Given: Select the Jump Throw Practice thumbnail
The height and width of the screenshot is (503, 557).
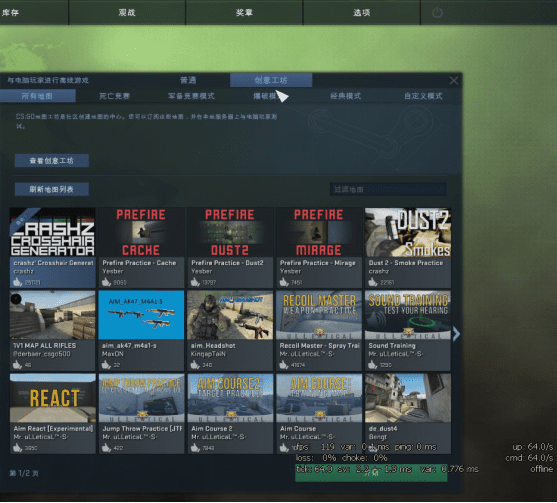Looking at the screenshot, I should point(141,398).
